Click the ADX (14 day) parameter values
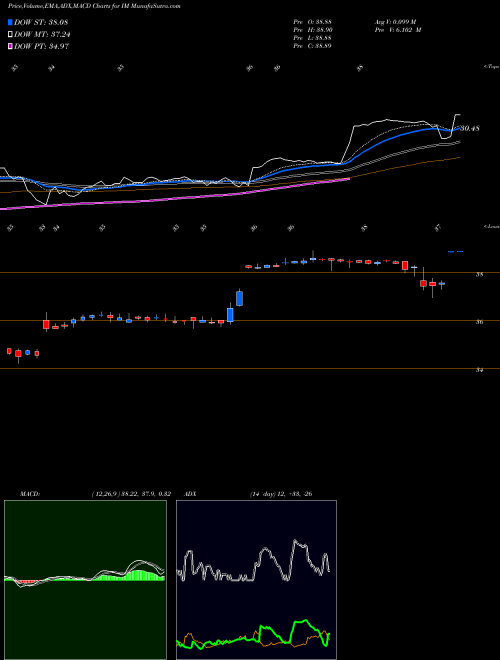500x660 pixels. [x=280, y=494]
